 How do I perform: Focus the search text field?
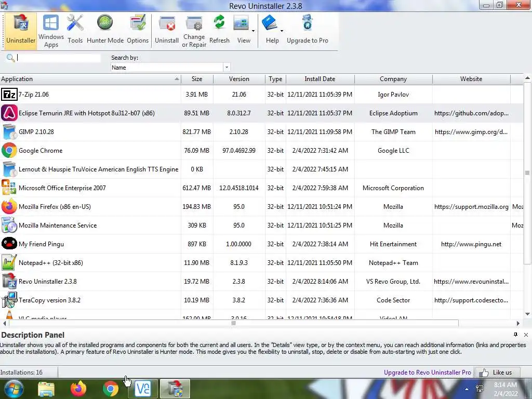coord(58,58)
